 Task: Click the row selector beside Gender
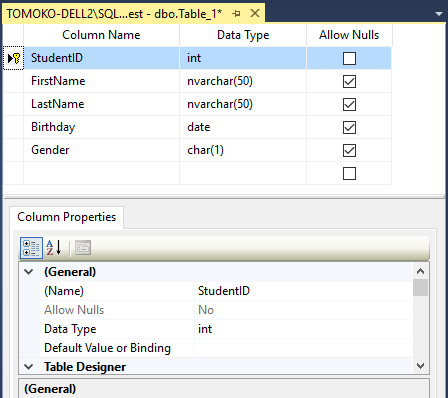tap(13, 150)
